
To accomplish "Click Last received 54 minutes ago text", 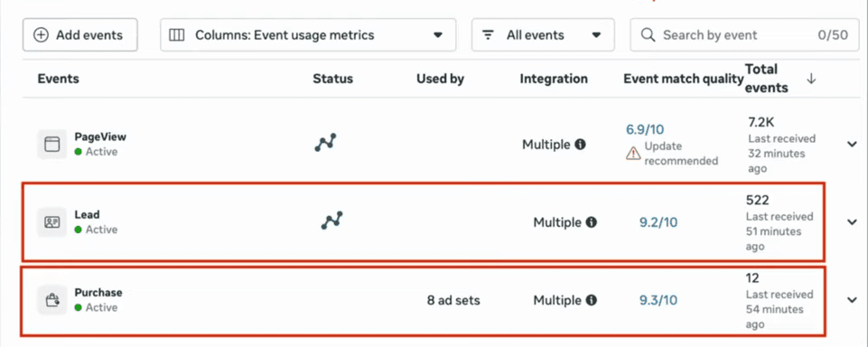I will 779,309.
